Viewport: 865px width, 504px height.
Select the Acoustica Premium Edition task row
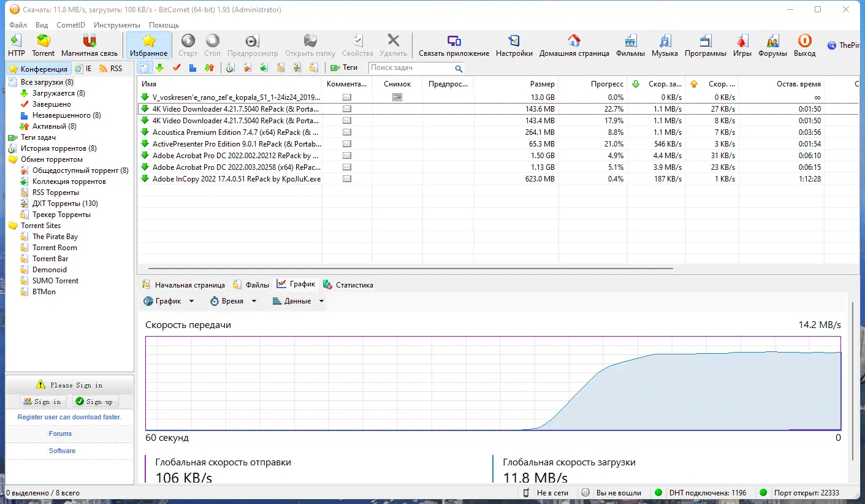[498, 132]
